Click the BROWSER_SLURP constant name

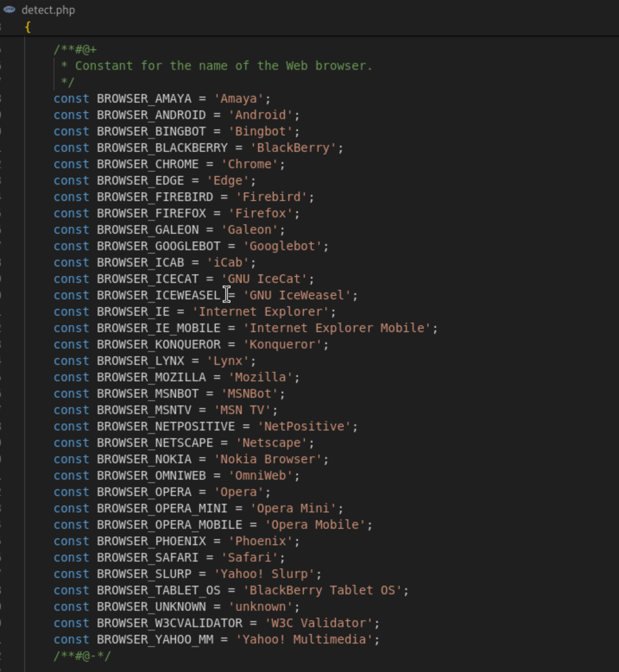144,574
